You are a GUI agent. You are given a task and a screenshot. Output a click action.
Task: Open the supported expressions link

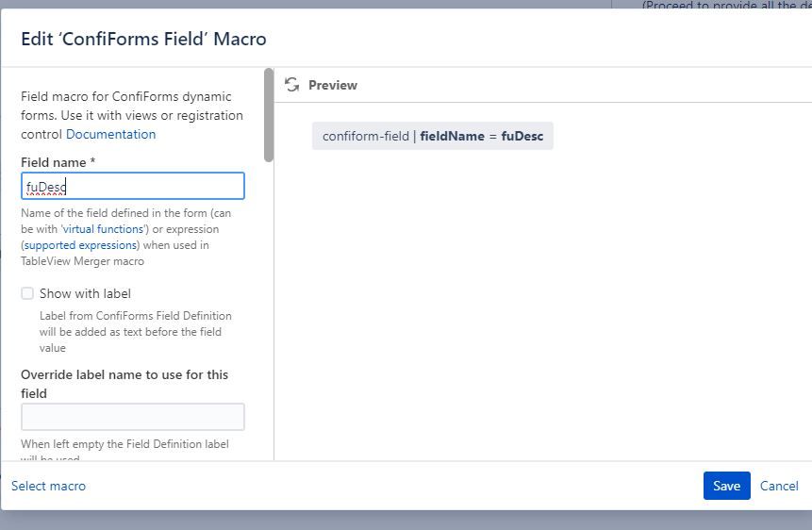coord(80,245)
